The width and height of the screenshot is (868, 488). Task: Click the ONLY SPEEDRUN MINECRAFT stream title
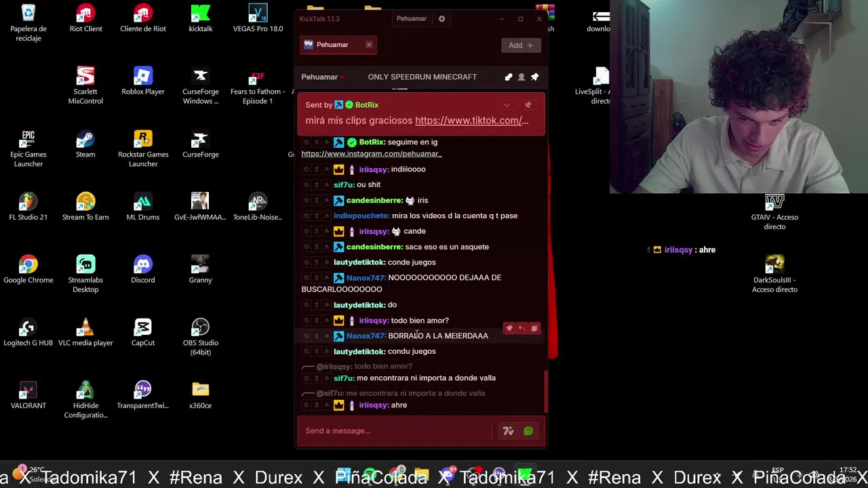pos(422,77)
